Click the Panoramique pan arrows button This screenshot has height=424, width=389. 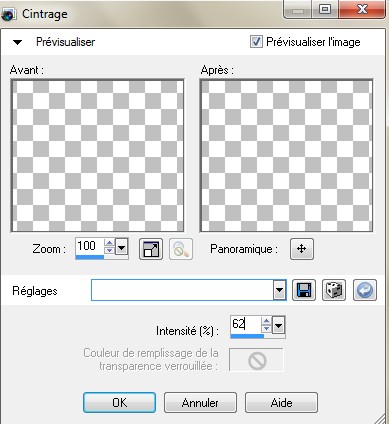click(302, 249)
